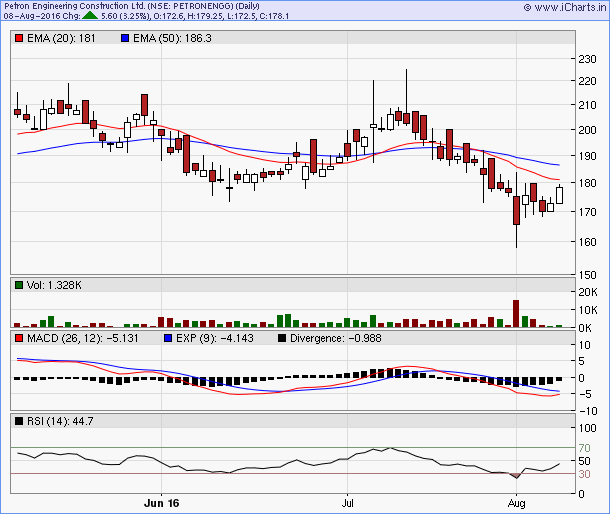Click the 'Jul' date axis label
Image resolution: width=610 pixels, height=514 pixels.
click(347, 503)
